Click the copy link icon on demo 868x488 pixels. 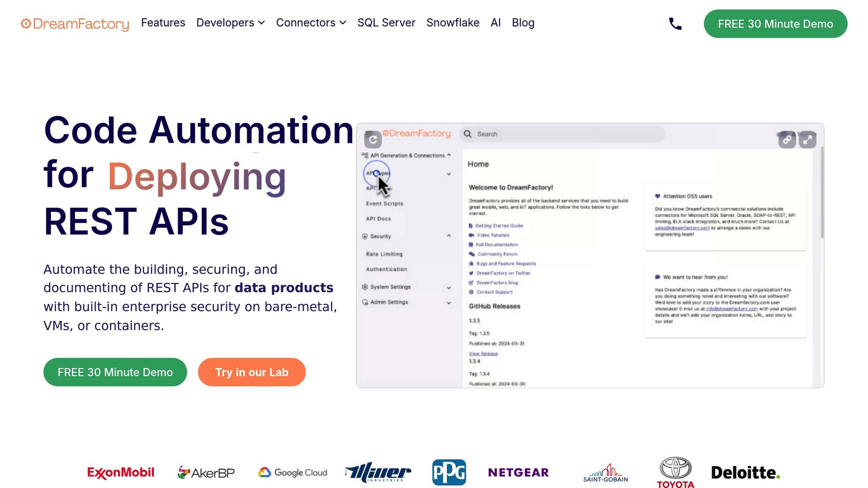pyautogui.click(x=787, y=140)
